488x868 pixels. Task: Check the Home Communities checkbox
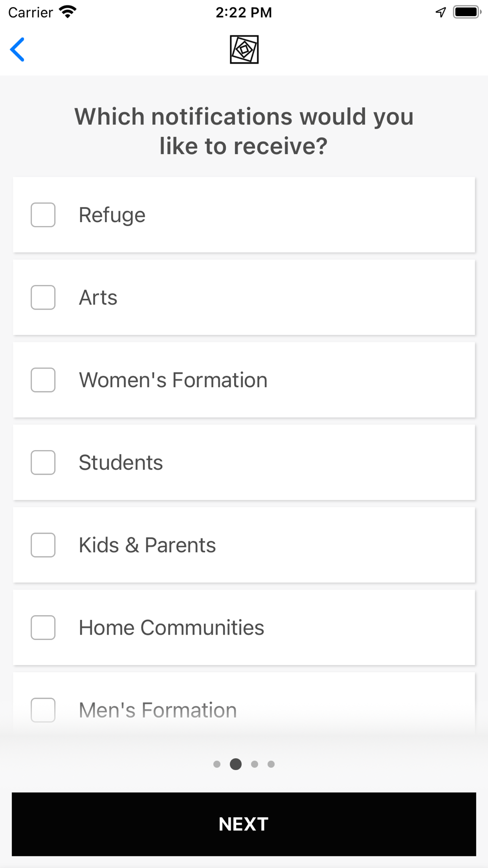point(43,627)
